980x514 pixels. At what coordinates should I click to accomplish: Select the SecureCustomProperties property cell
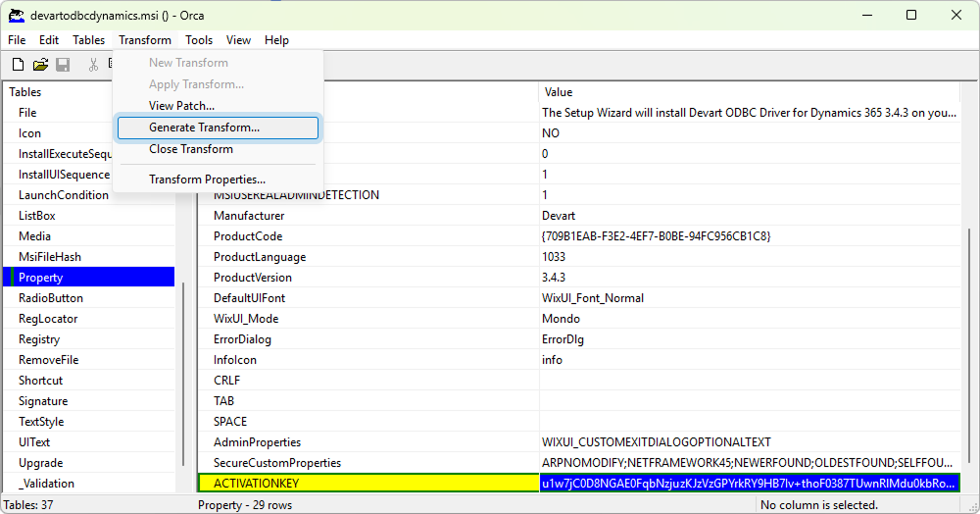pyautogui.click(x=368, y=463)
